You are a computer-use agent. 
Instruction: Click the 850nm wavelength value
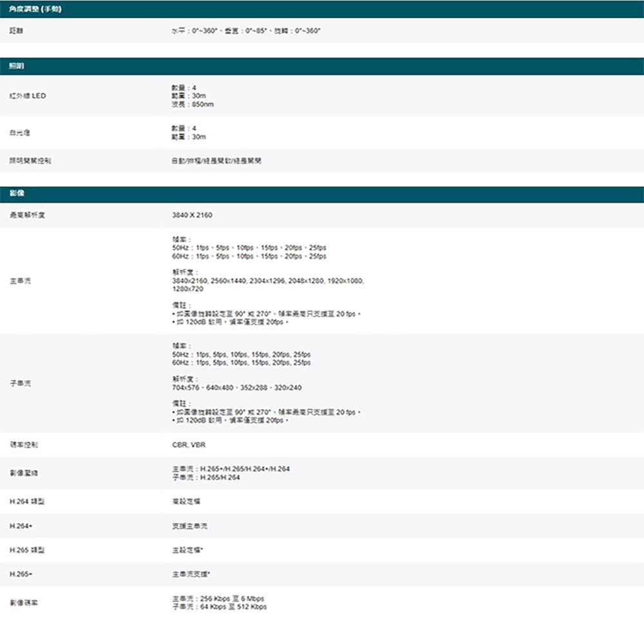[x=194, y=104]
